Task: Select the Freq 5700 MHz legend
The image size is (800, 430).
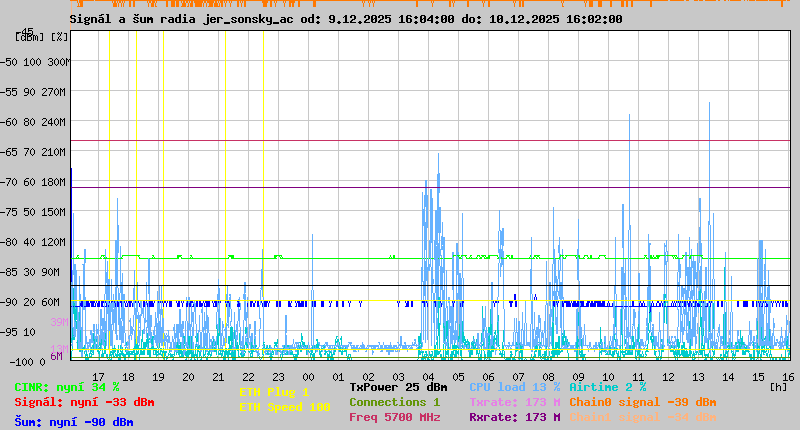Action: click(x=394, y=417)
